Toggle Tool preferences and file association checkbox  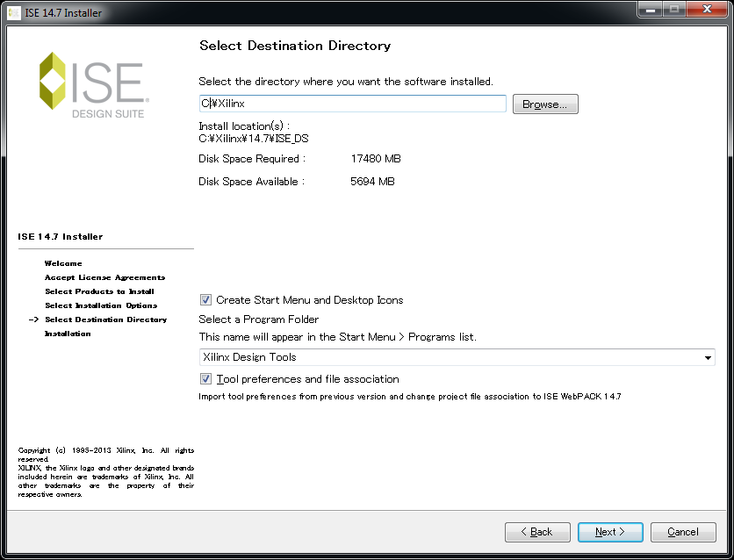pos(205,378)
